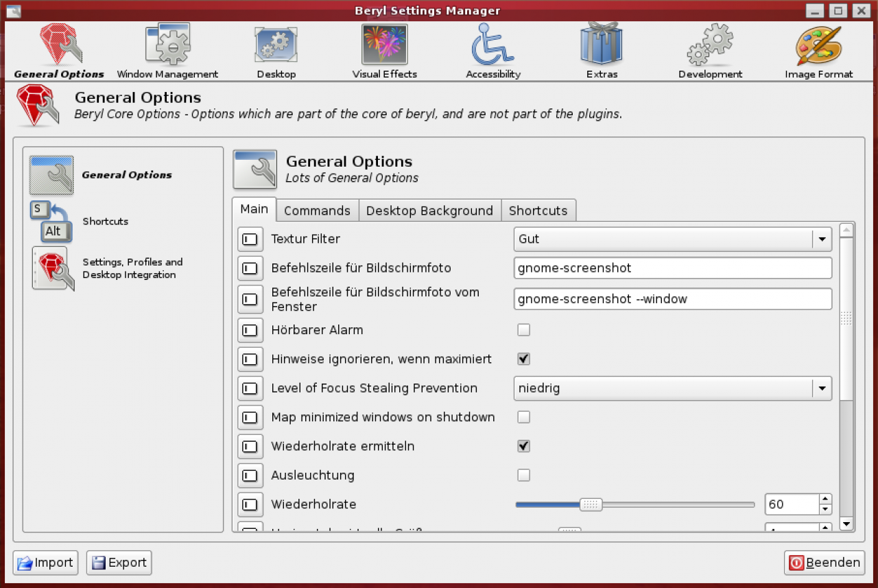Click reset icon beside Wiederholrate ermitteln
The image size is (878, 588).
click(250, 447)
